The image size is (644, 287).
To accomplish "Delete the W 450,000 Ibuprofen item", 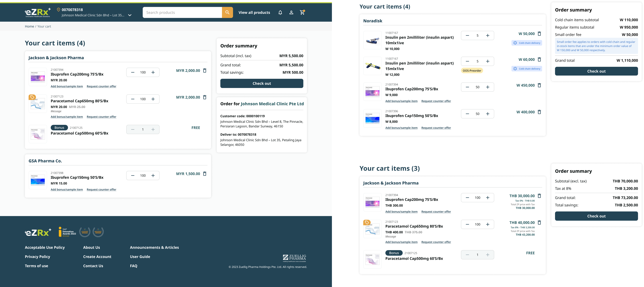I will (539, 85).
